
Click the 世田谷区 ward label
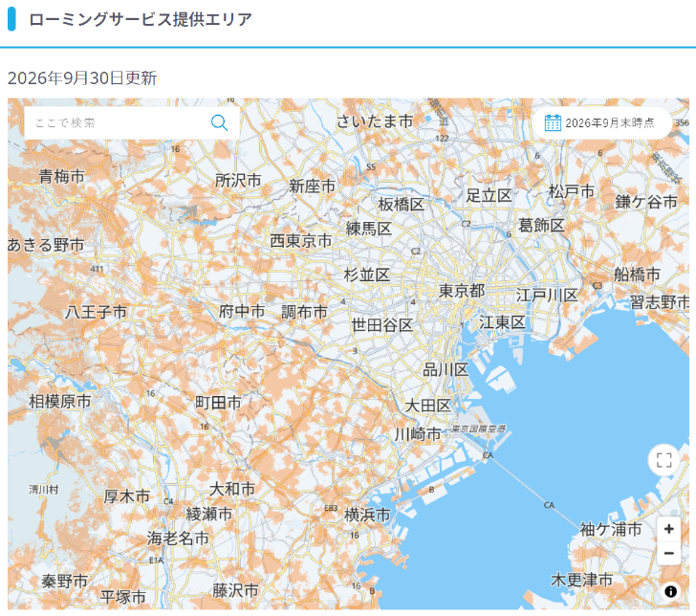(382, 325)
